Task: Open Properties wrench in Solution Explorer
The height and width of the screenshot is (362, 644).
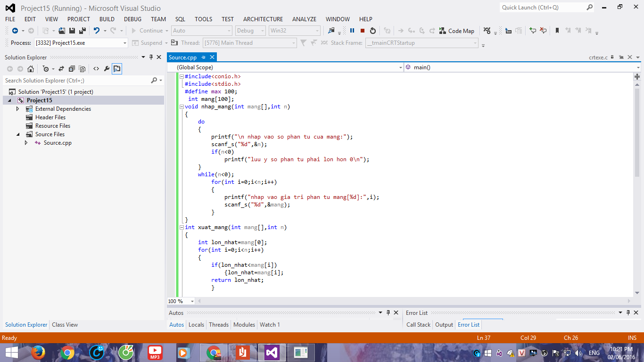Action: click(x=107, y=69)
